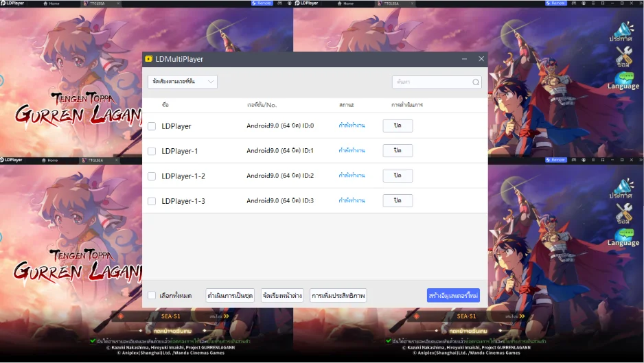Click the megaphone icon in the bottom-right game window
The image size is (644, 363).
tap(623, 189)
